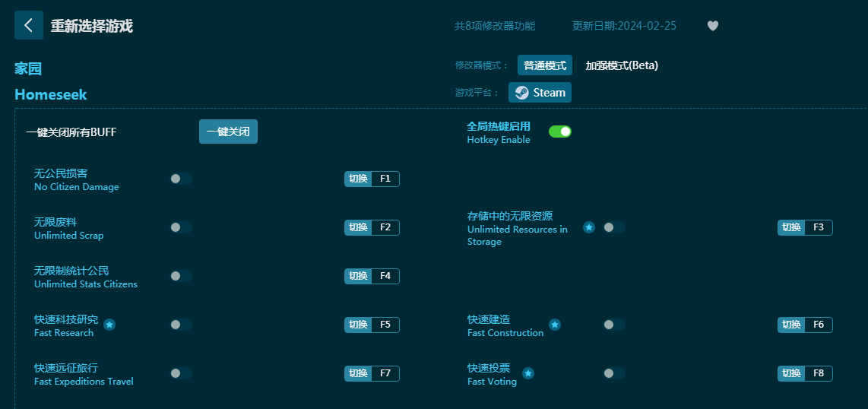Click 切换 button for F3 hotkey
Image resolution: width=868 pixels, height=409 pixels.
tap(791, 227)
